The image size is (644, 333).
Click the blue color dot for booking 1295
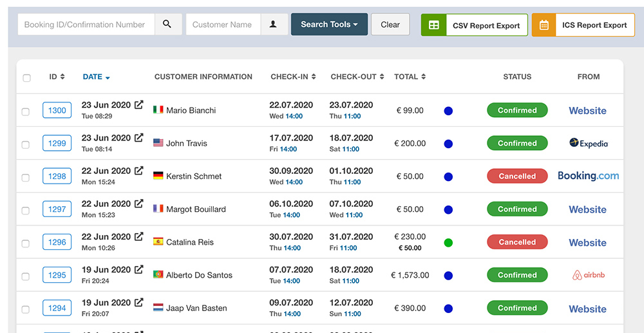448,276
